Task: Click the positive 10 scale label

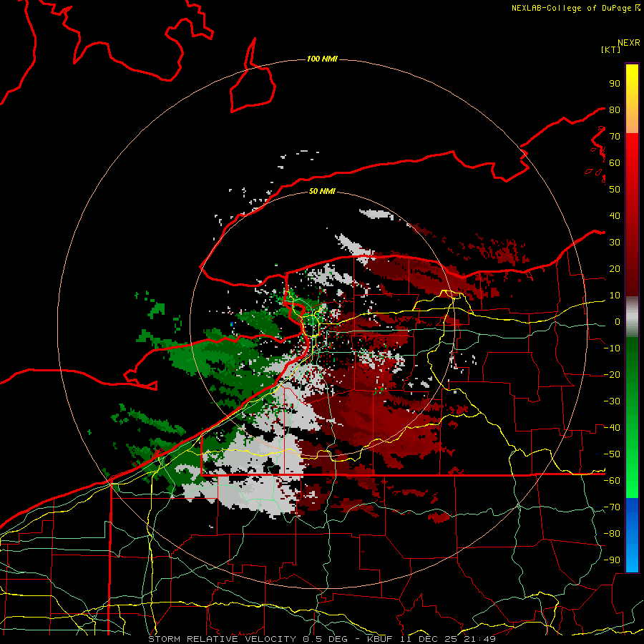Action: point(615,296)
